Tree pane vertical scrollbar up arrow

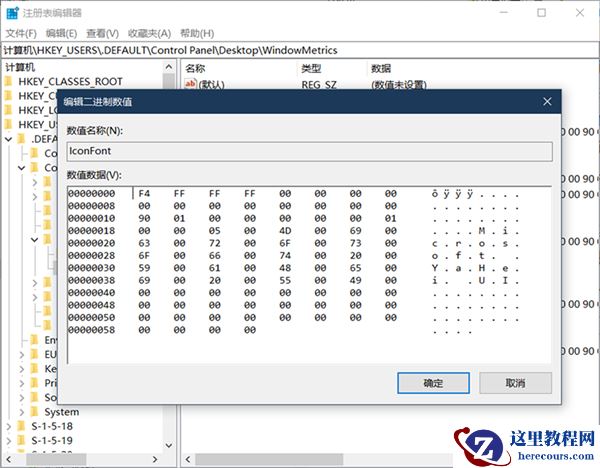[169, 67]
